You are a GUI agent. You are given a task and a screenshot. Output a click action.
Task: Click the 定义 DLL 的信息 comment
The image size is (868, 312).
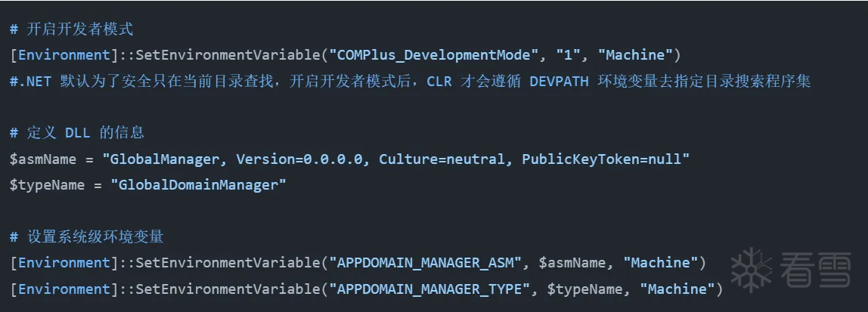coord(77,133)
